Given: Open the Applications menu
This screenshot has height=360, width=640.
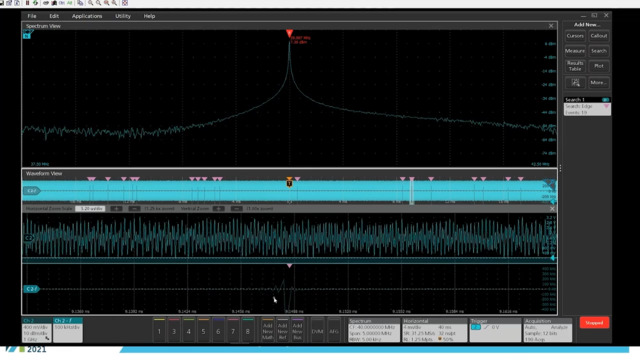Looking at the screenshot, I should (x=87, y=16).
